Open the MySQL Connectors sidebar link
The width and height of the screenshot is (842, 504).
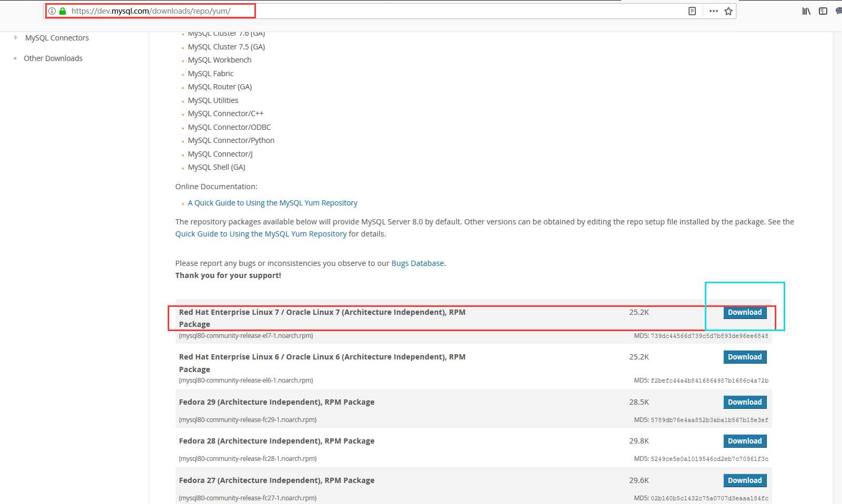tap(57, 38)
